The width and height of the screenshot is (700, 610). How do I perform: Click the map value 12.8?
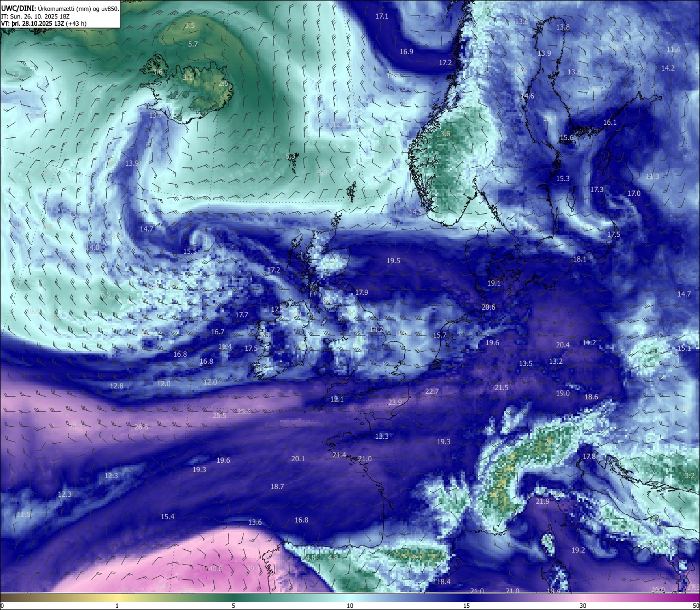click(116, 386)
